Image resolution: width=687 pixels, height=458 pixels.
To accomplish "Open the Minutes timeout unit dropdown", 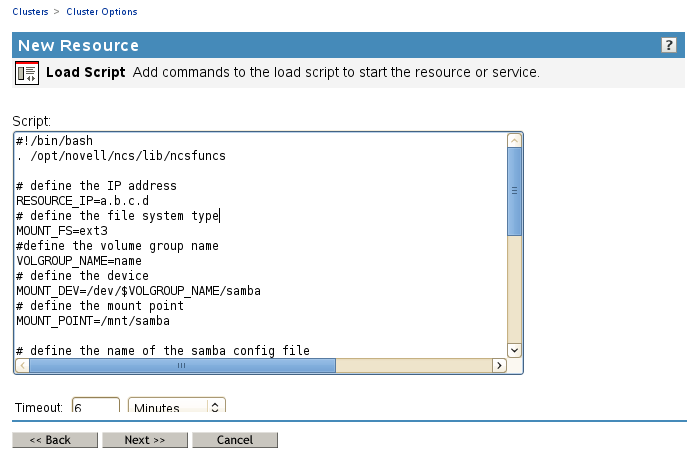I will tap(177, 407).
